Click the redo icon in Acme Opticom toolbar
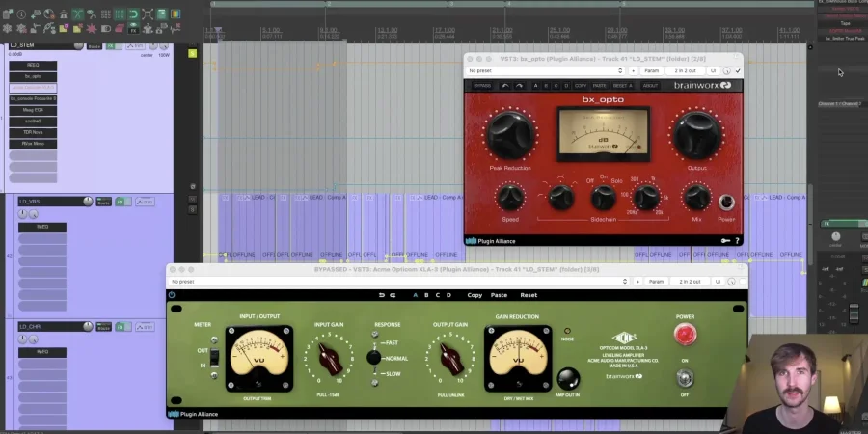This screenshot has width=868, height=434. [x=393, y=295]
